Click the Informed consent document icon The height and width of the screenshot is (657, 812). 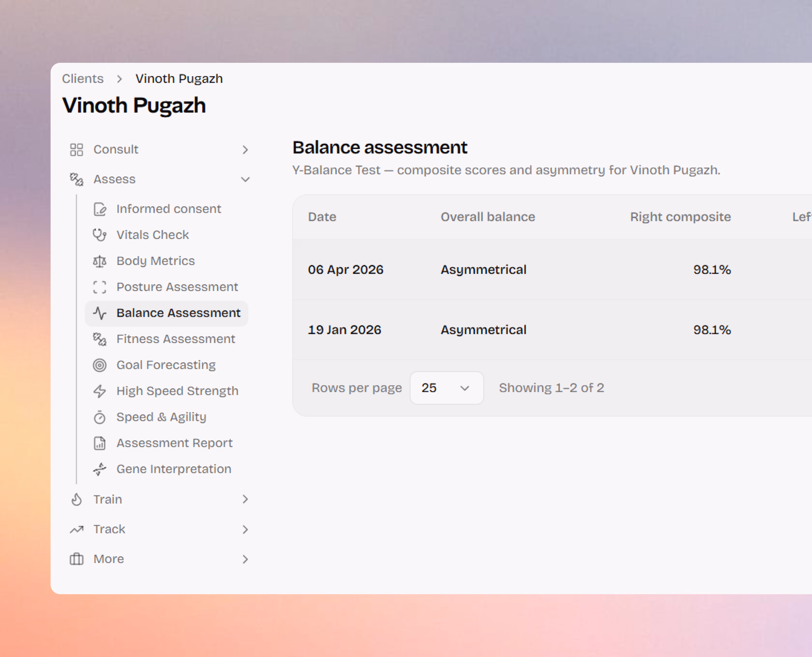pyautogui.click(x=100, y=209)
